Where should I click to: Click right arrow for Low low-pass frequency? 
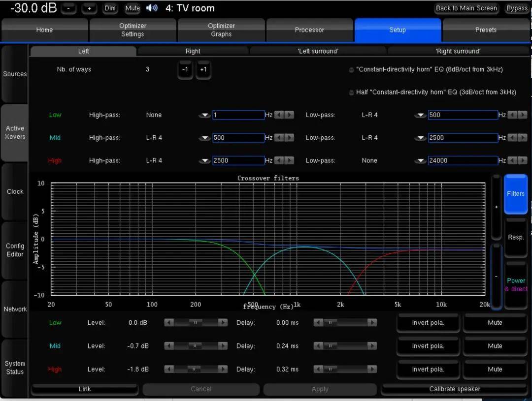[522, 115]
